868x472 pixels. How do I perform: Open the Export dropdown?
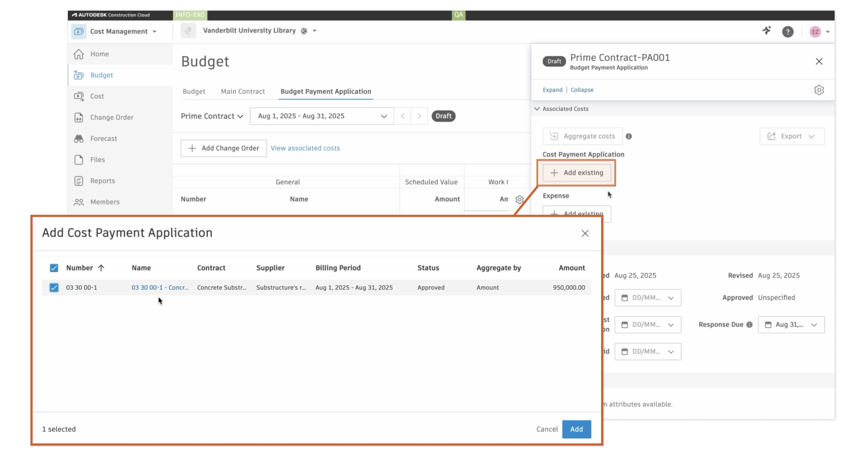click(x=792, y=136)
